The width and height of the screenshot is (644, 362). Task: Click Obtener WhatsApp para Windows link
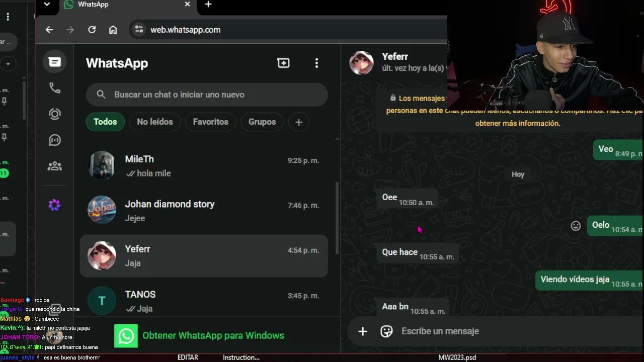213,336
